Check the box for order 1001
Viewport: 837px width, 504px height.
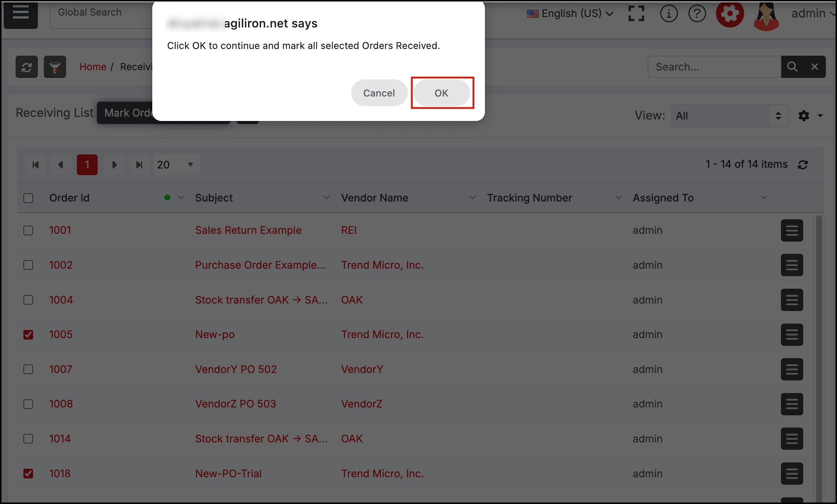pyautogui.click(x=28, y=230)
